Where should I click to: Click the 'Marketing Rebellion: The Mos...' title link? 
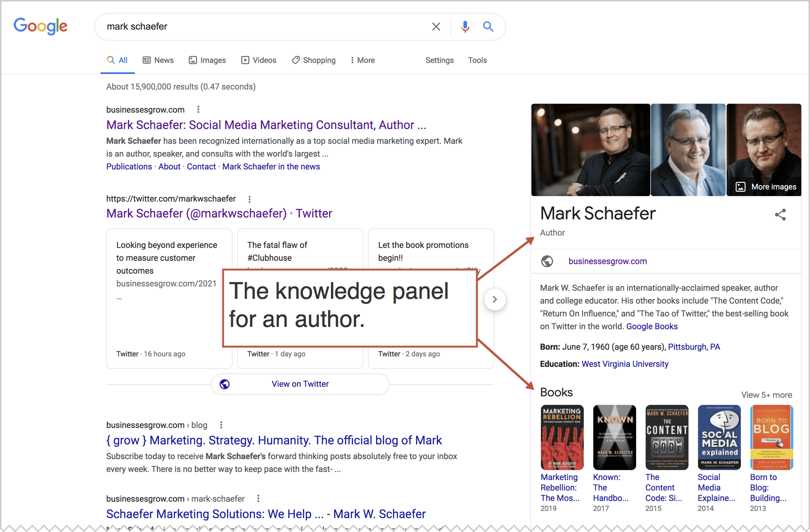click(x=560, y=488)
